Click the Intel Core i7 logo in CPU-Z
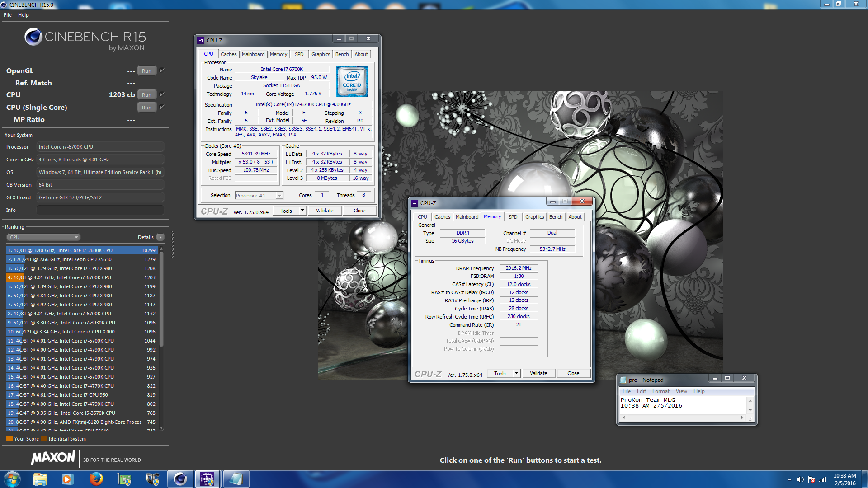Screen dimensions: 868x488 (352, 81)
